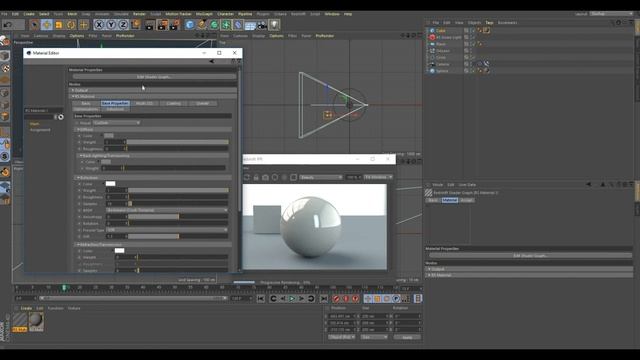
Task: Click the IOR slider bar
Action: 178,236
